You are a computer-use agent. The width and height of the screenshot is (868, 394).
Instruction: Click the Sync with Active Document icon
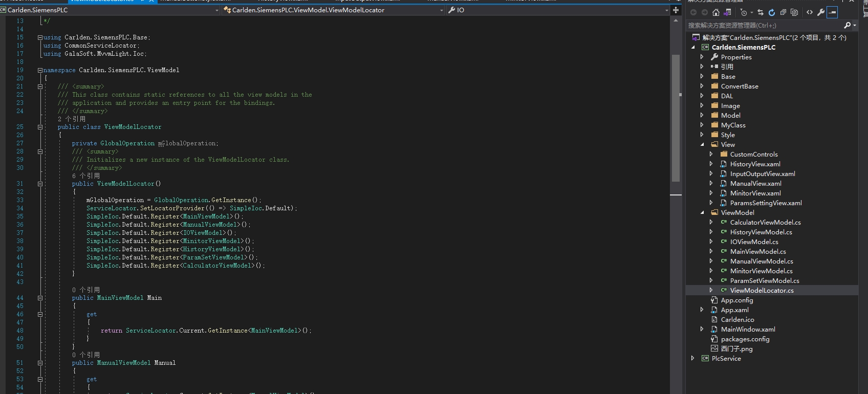(761, 12)
